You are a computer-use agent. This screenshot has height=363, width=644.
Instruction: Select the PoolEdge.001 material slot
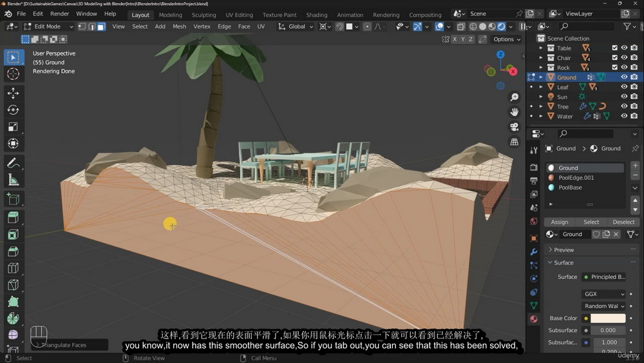click(585, 177)
